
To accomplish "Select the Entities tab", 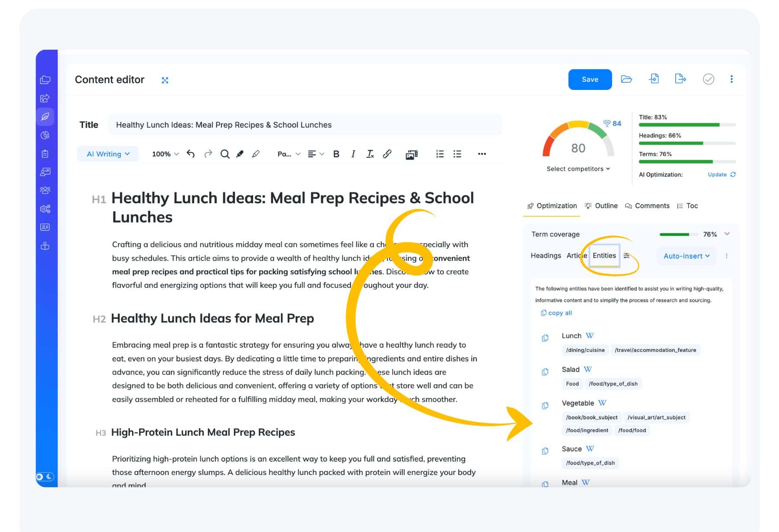I will [604, 256].
